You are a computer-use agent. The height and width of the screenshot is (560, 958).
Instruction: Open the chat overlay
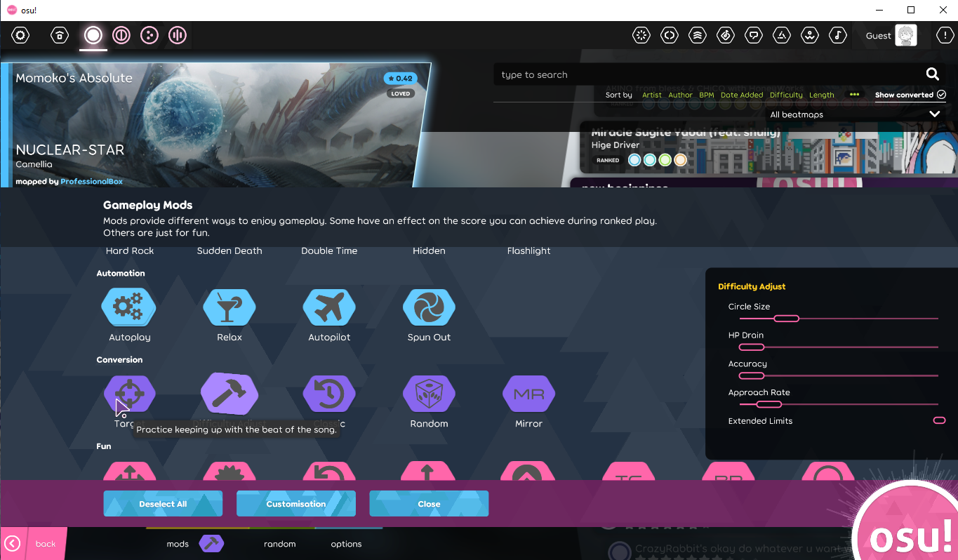753,35
